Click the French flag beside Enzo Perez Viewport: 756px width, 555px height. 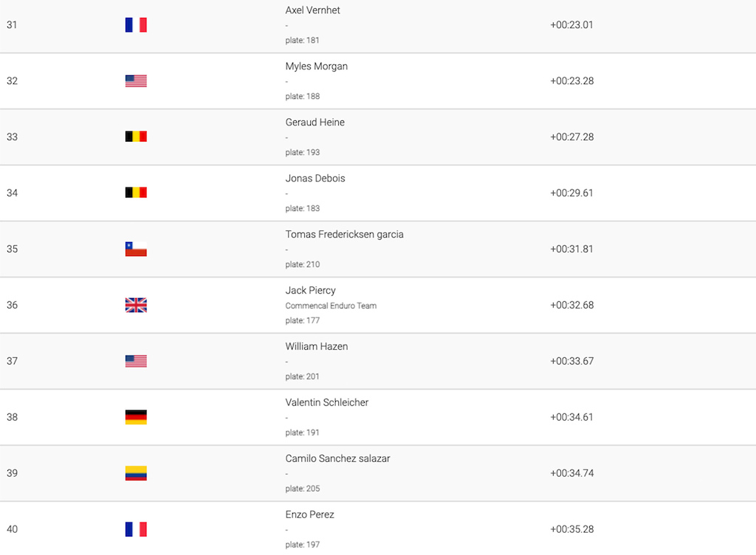click(136, 529)
